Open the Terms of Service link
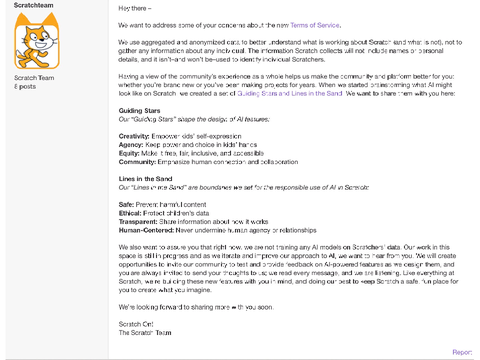The height and width of the screenshot is (360, 480). click(315, 25)
